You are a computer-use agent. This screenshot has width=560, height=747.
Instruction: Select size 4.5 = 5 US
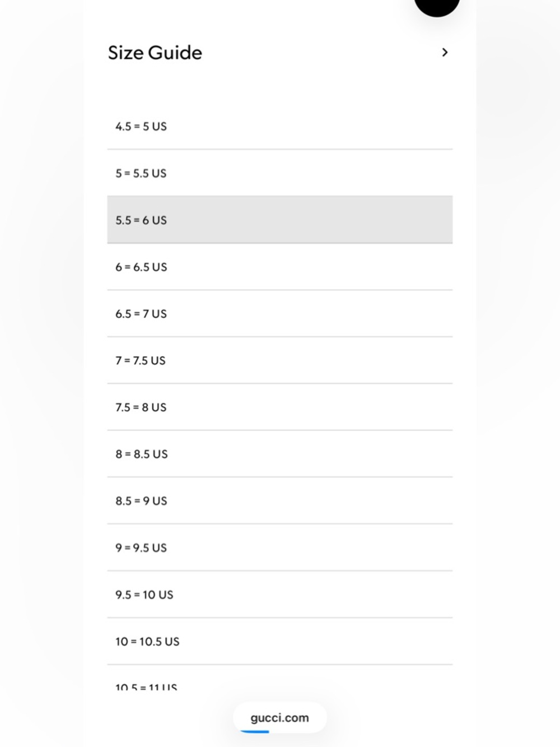(x=280, y=126)
